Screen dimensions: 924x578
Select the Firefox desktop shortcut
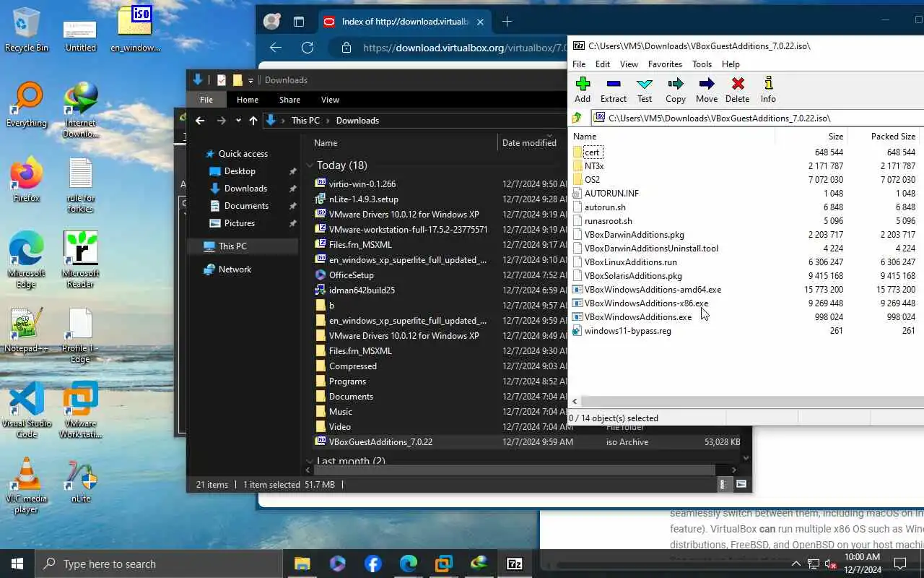tap(27, 181)
